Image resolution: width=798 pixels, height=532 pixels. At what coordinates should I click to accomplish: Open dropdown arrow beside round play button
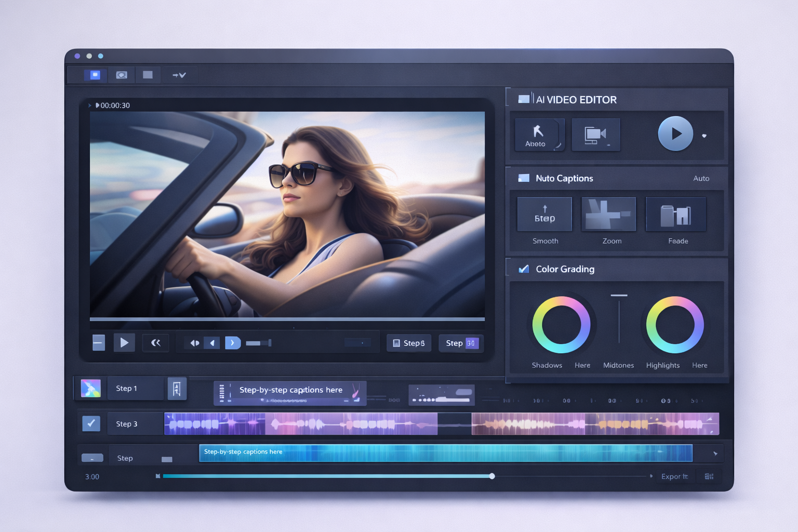[704, 136]
